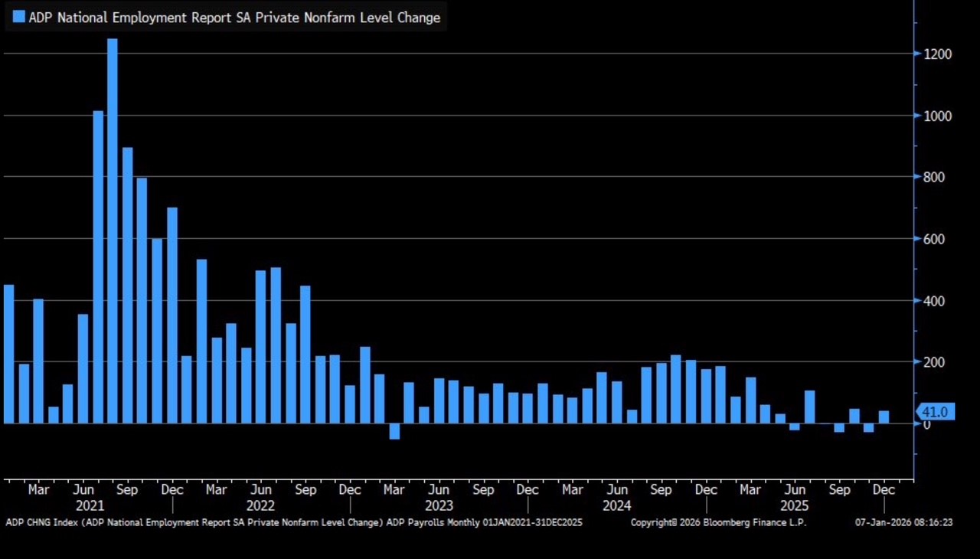Click the blue legend color swatch
Viewport: 980px width, 559px height.
(18, 17)
